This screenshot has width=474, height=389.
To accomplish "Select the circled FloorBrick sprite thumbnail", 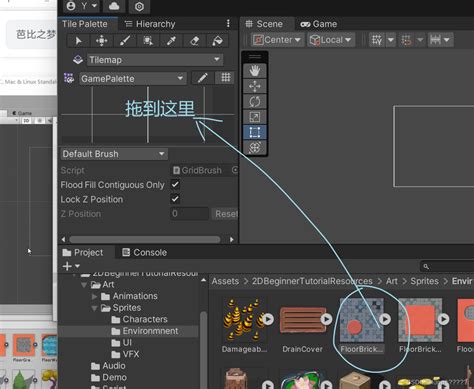I will coord(362,320).
